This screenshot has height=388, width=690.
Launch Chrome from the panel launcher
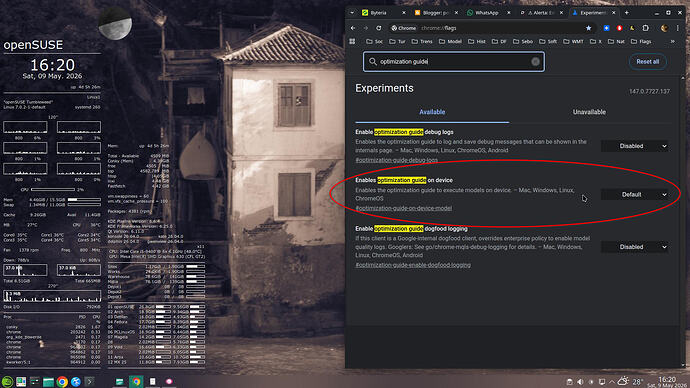pyautogui.click(x=62, y=381)
